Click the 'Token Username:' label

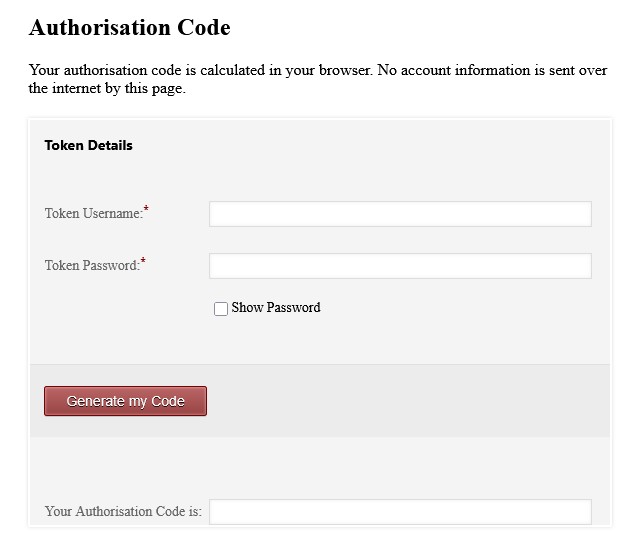coord(93,214)
